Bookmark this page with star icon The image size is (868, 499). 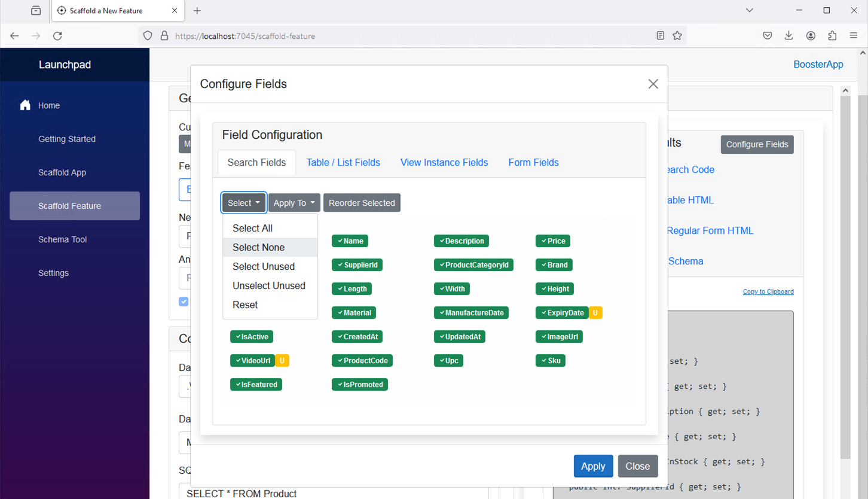[x=677, y=36]
